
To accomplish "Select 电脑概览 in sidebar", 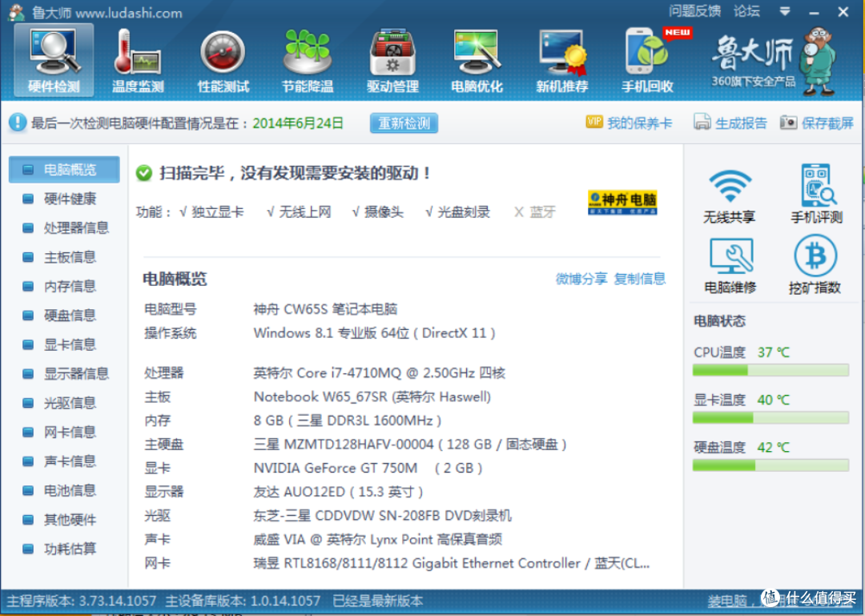I will coord(64,170).
